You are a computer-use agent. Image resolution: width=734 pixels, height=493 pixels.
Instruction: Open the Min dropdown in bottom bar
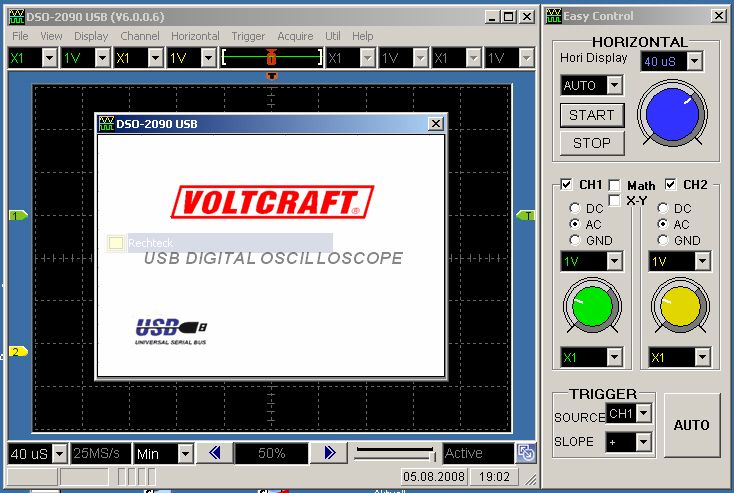185,453
